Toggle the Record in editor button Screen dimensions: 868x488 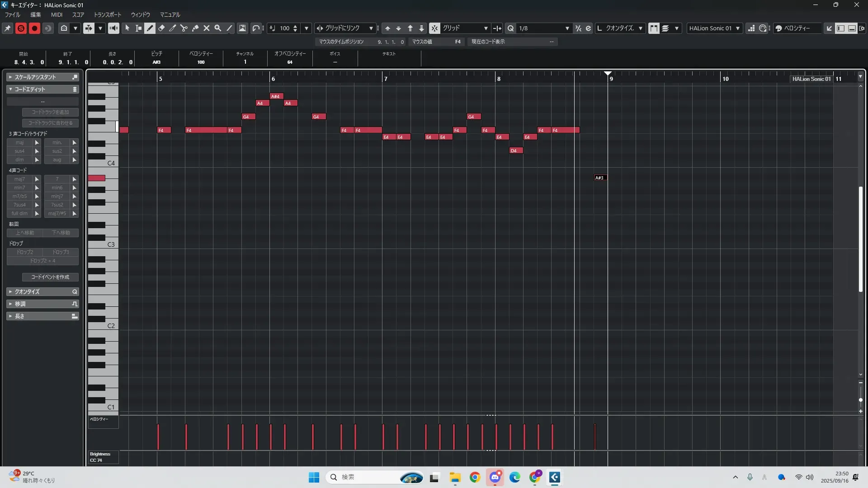(x=34, y=28)
